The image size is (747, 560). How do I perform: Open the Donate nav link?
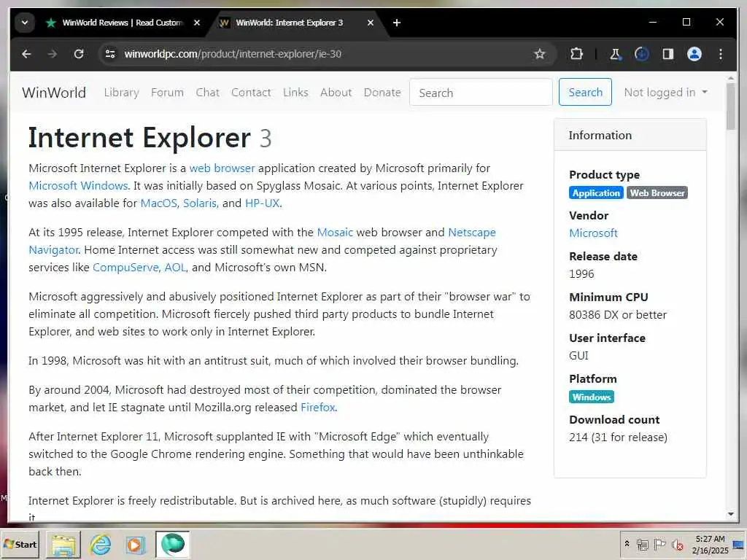coord(382,93)
